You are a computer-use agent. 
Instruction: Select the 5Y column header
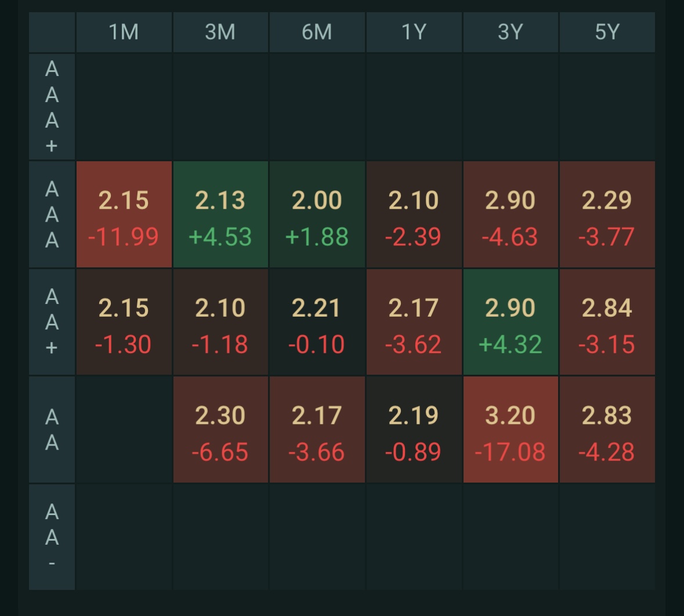(607, 32)
